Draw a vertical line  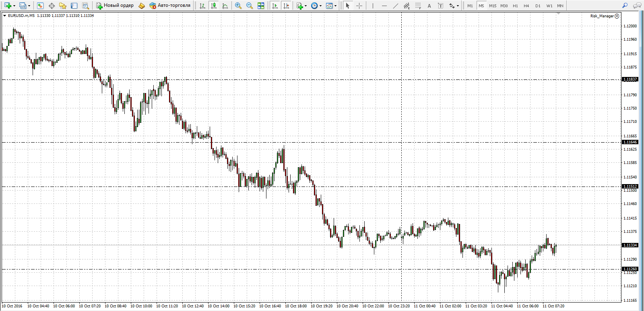373,6
